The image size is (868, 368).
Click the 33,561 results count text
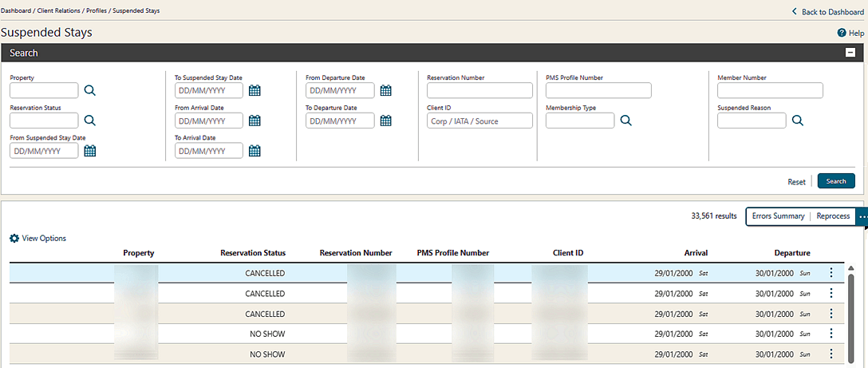point(714,216)
